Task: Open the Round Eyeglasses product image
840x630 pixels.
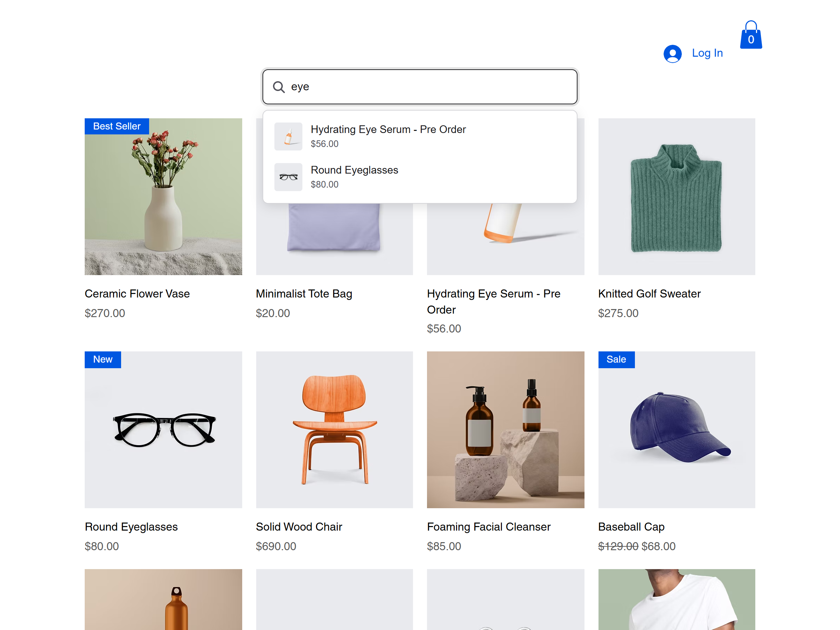Action: [163, 429]
